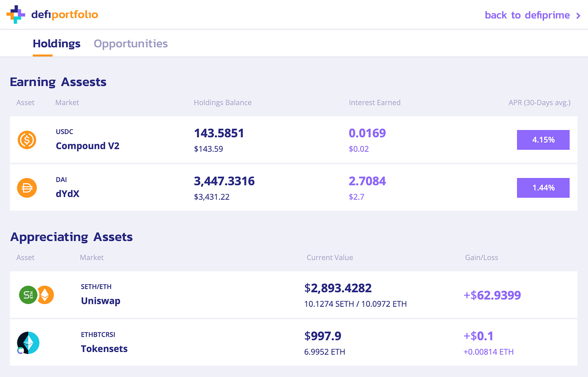Screen dimensions: 588x377
Task: Select the dYdX market name
Action: coord(67,194)
